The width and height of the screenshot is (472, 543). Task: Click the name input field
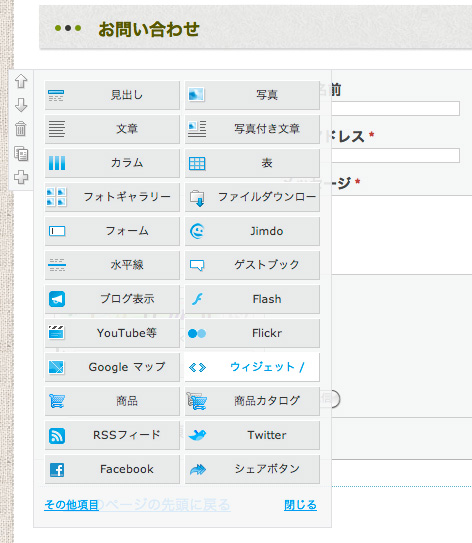(x=395, y=108)
